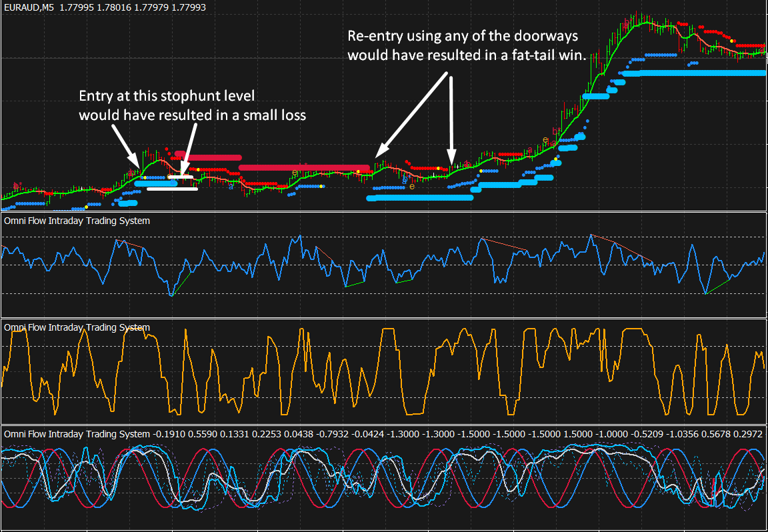Select indicator value -0.7932
Image resolution: width=768 pixels, height=532 pixels.
332,434
